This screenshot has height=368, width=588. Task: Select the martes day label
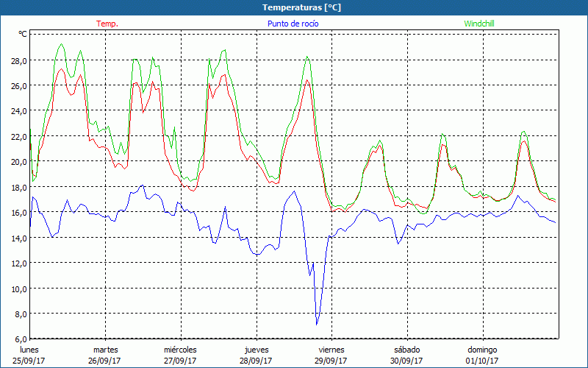(x=105, y=350)
